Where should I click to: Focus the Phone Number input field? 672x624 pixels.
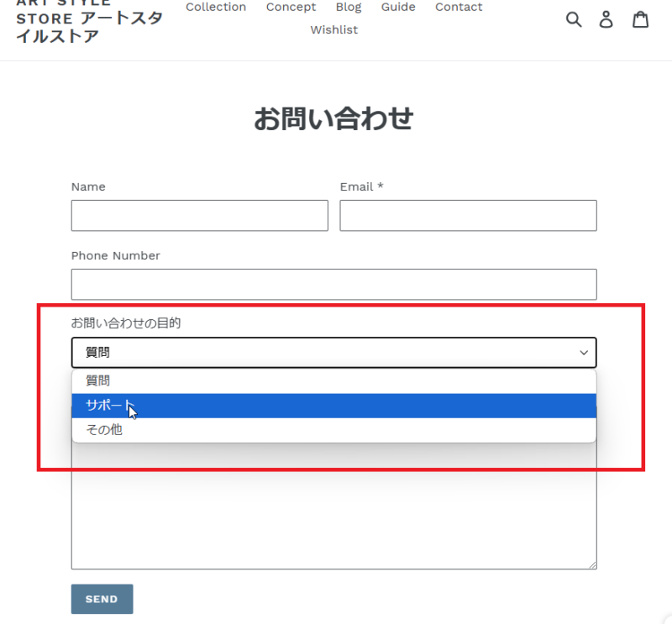click(x=333, y=285)
